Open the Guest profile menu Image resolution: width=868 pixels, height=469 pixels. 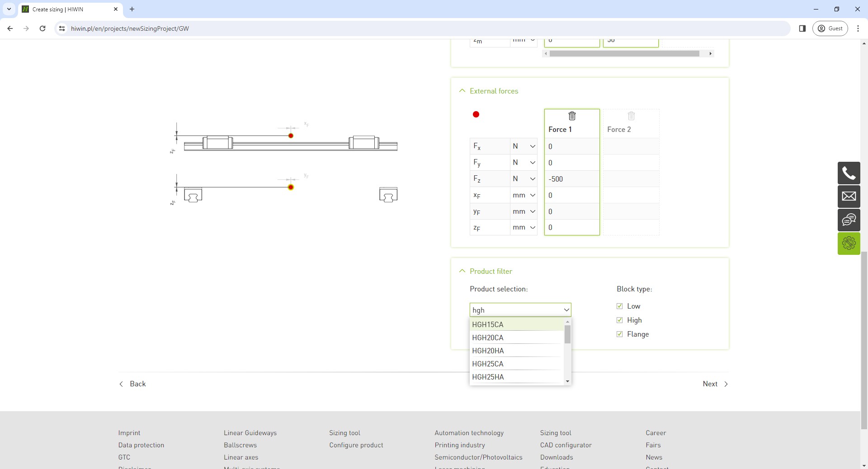click(830, 28)
